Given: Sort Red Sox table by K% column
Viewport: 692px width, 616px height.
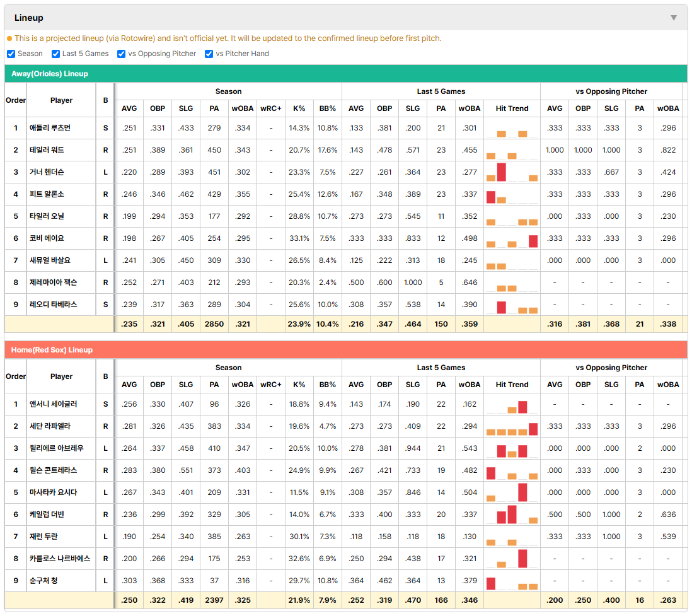Looking at the screenshot, I should click(x=299, y=385).
